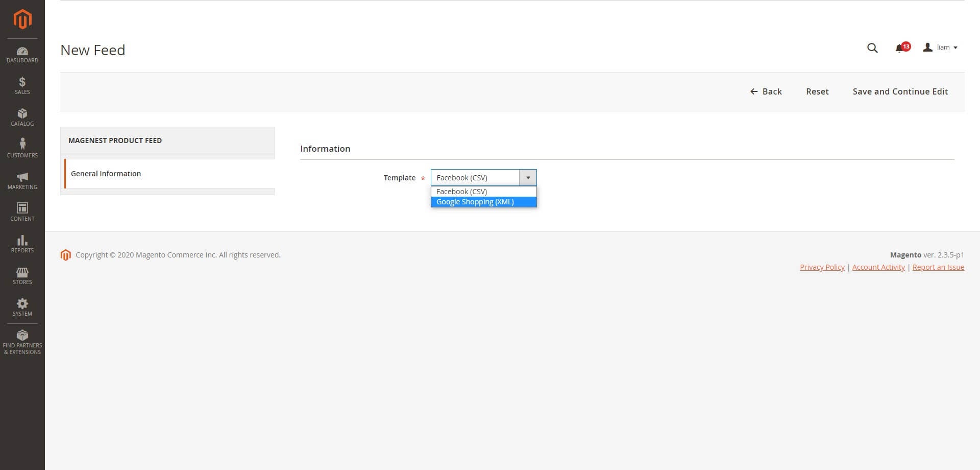Open the Privacy Policy link
980x470 pixels.
point(822,267)
